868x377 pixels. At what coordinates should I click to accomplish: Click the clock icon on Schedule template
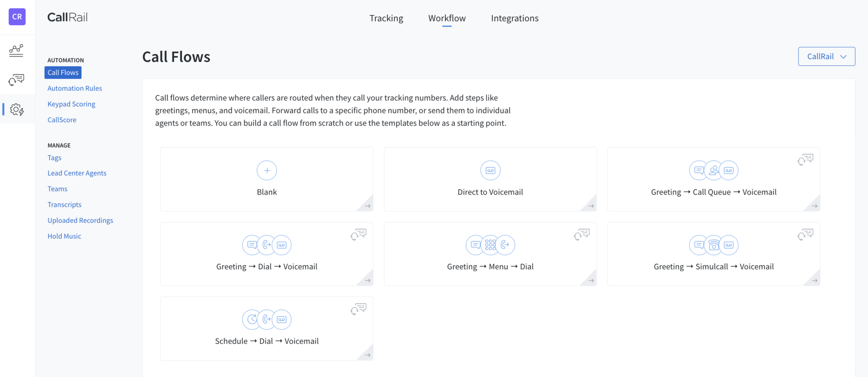252,320
